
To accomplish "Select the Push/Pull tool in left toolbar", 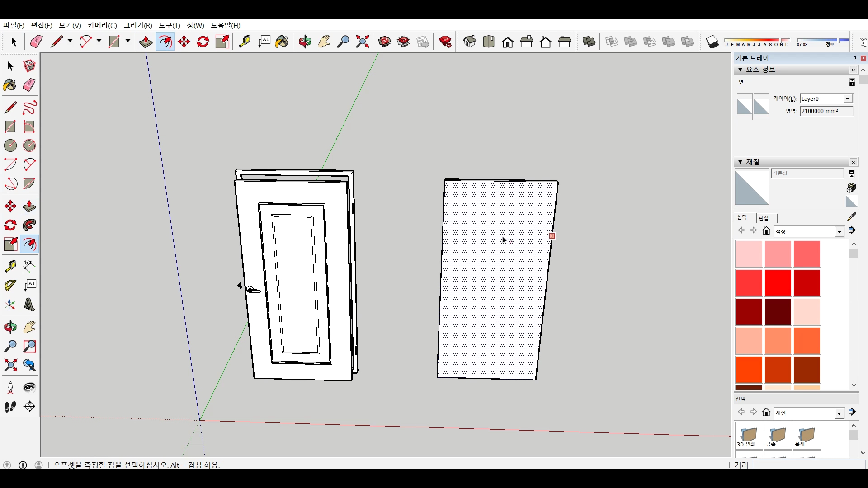I will coord(29,206).
